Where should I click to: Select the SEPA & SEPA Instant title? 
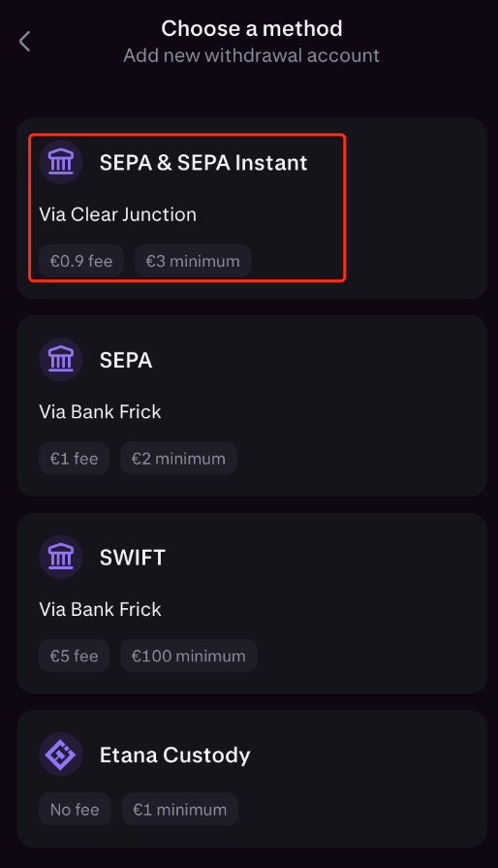pos(203,163)
